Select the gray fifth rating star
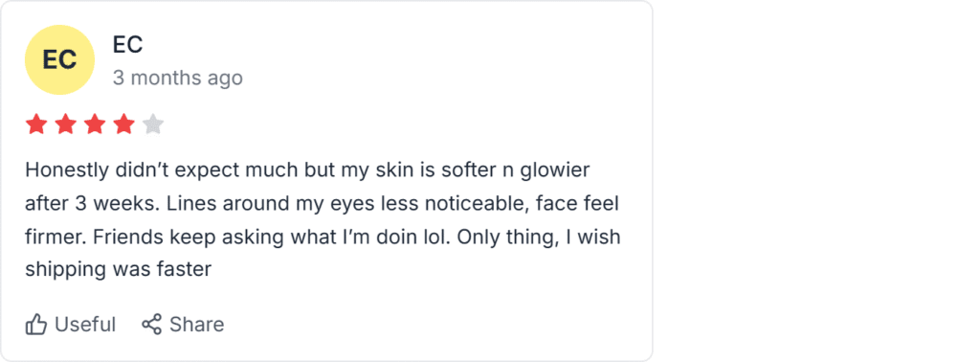This screenshot has height=362, width=980. [x=153, y=124]
